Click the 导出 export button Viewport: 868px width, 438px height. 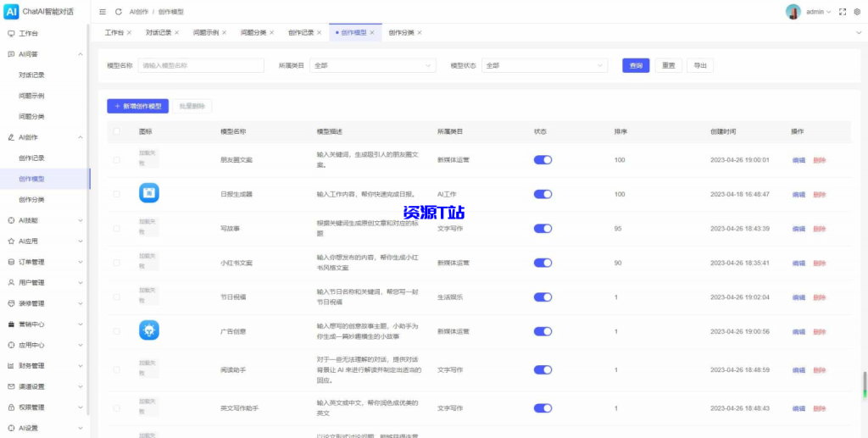(700, 65)
